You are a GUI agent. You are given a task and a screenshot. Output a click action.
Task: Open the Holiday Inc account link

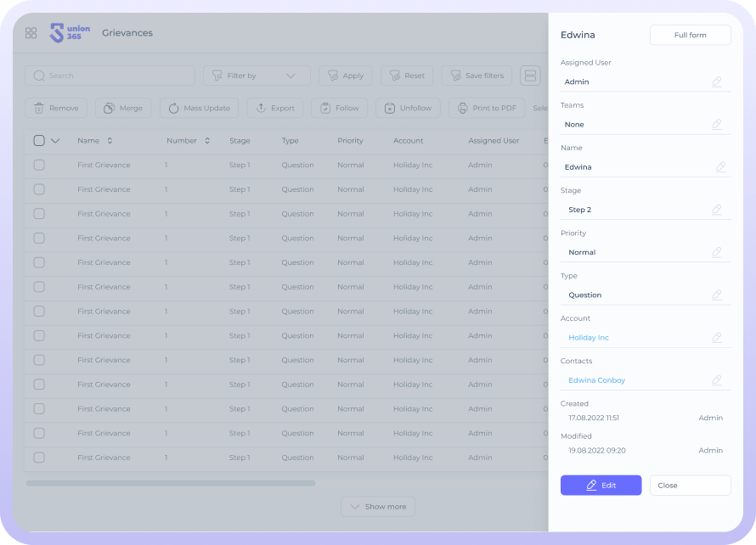click(x=589, y=338)
